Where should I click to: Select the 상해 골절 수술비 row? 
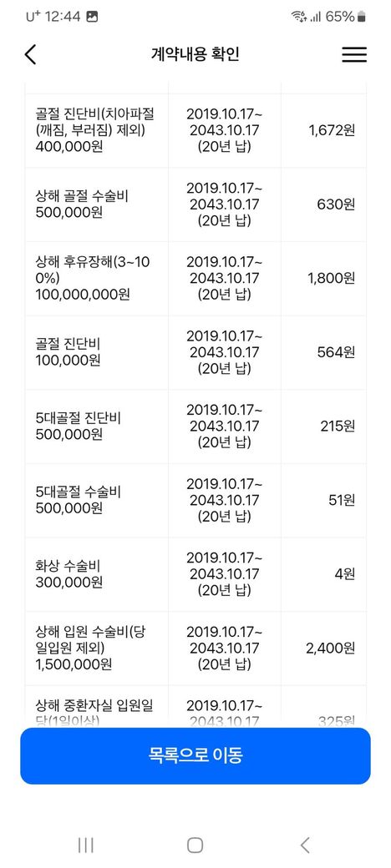[195, 204]
